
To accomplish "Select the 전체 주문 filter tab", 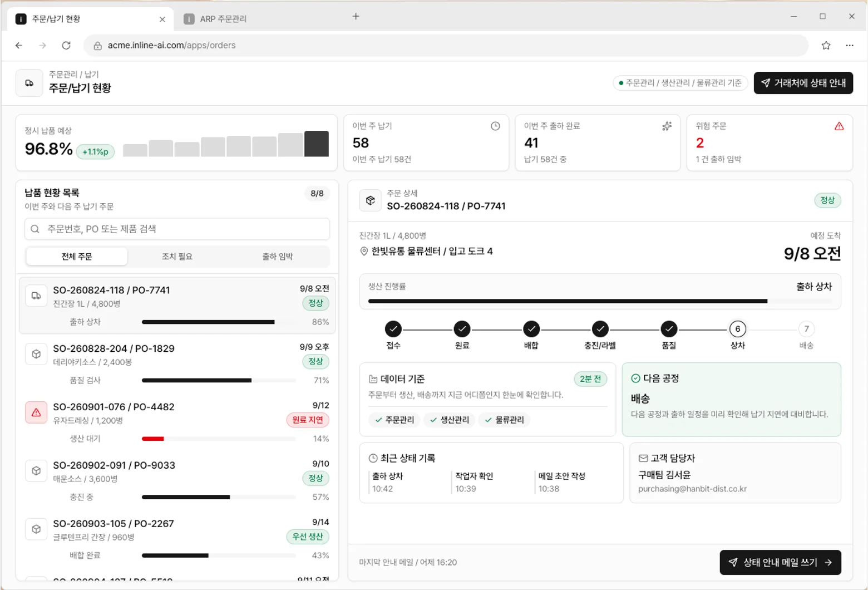I will pos(77,257).
